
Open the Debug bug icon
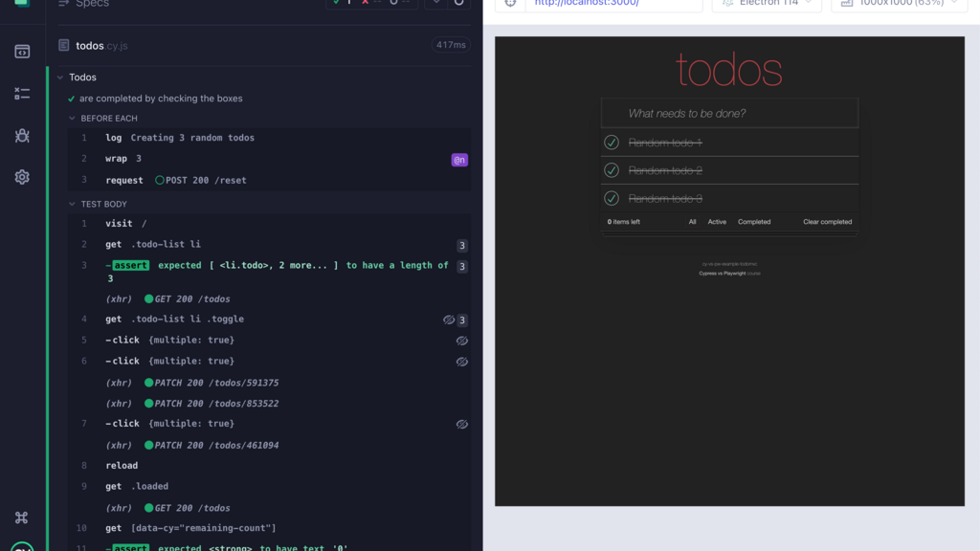click(x=22, y=136)
